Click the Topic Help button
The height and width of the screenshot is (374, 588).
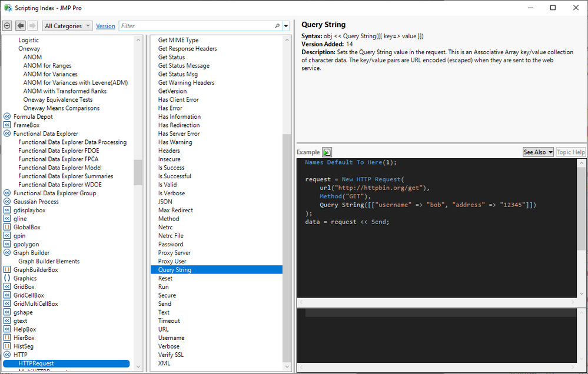click(x=570, y=152)
